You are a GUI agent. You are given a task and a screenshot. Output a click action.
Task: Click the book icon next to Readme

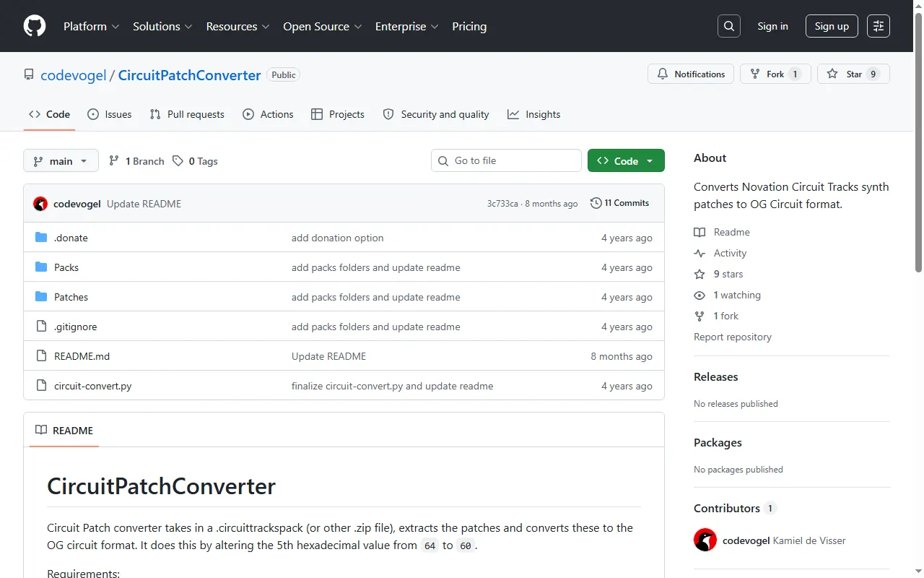point(699,232)
